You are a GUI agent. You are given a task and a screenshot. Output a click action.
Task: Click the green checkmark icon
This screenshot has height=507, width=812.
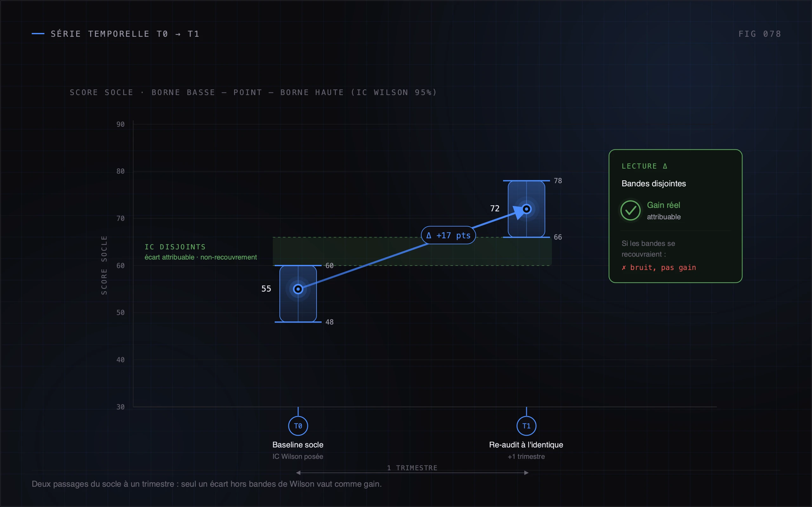(x=631, y=210)
